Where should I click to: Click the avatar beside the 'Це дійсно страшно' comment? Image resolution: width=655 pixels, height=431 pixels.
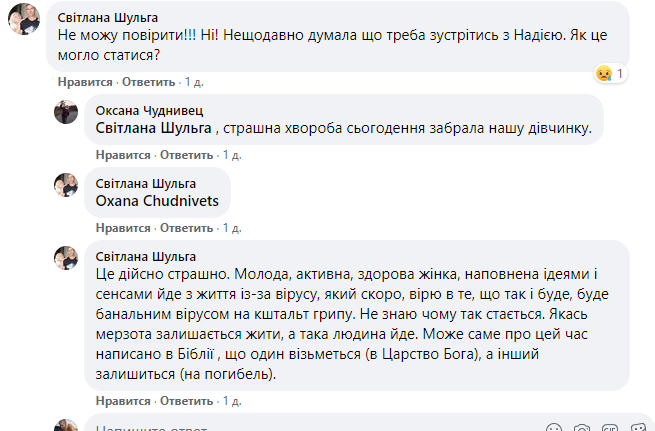pos(66,257)
